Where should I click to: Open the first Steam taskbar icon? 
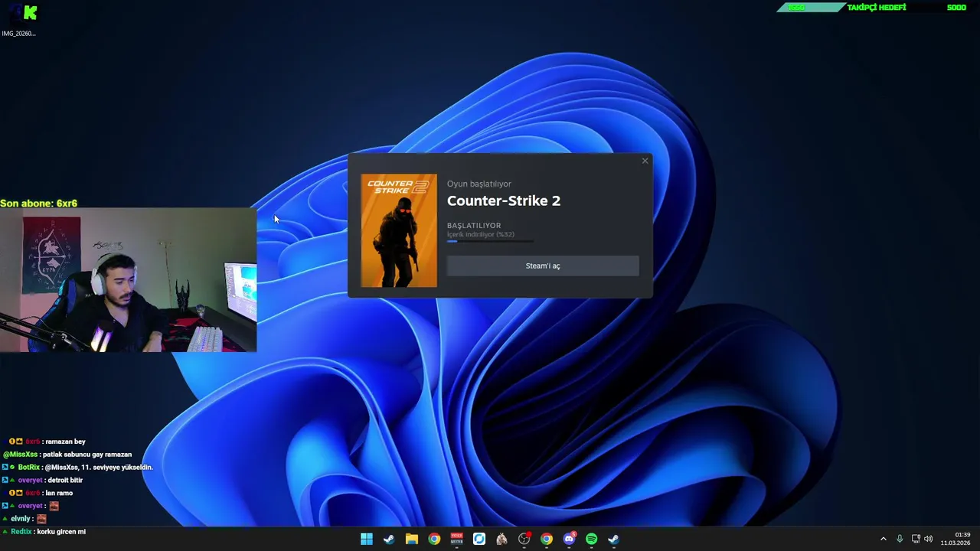pos(389,539)
